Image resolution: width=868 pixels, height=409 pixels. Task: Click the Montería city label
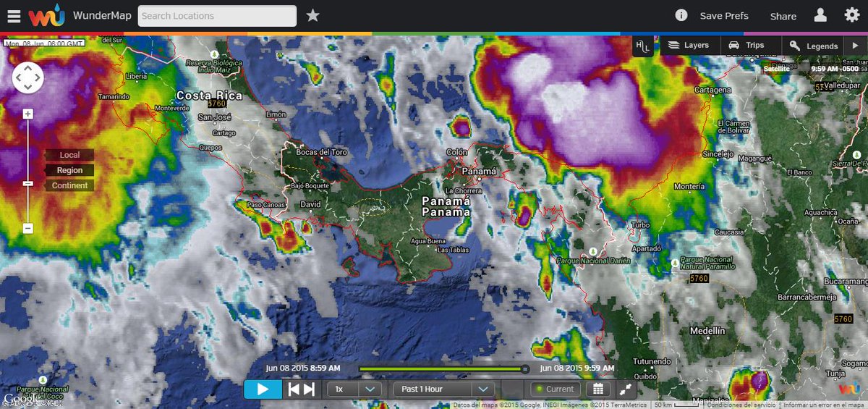click(689, 187)
